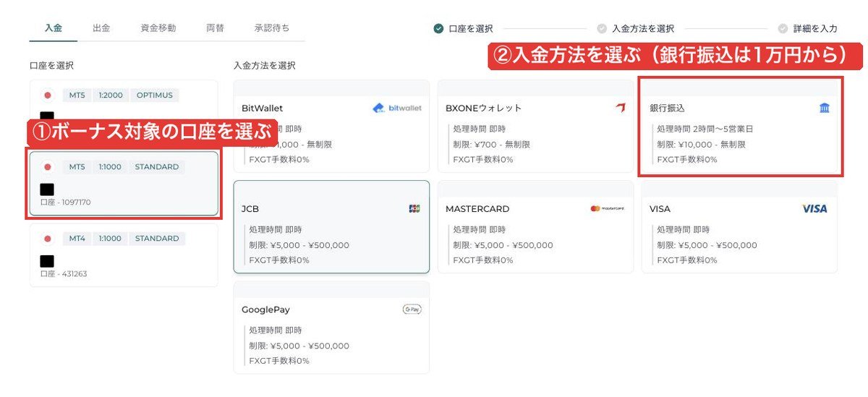Click the 詳細を入力 step indicator

[x=809, y=29]
